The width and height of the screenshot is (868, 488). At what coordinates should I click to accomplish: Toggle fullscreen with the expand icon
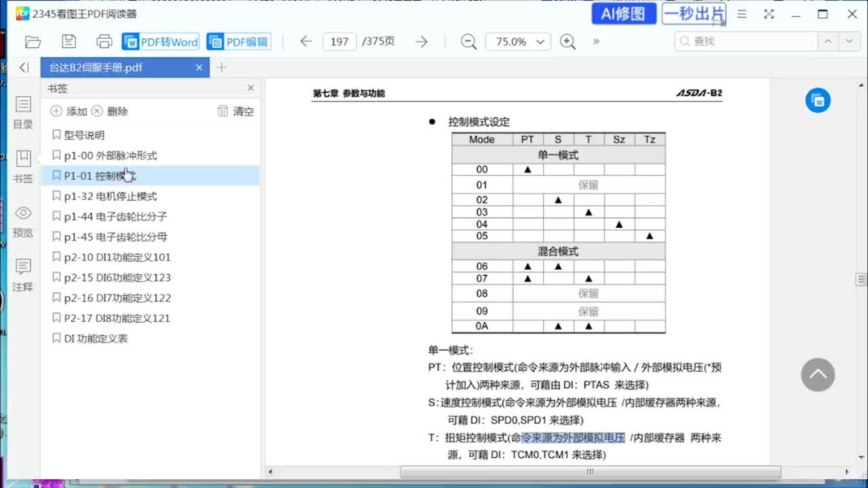769,14
